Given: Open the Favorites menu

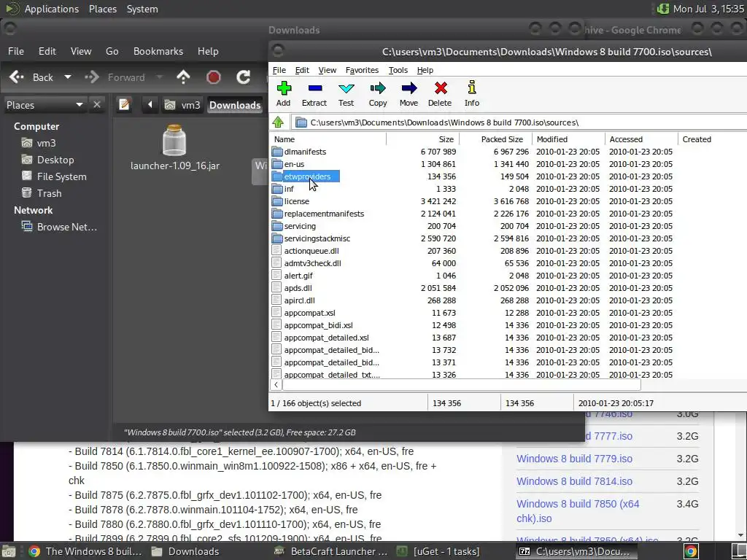Looking at the screenshot, I should (362, 70).
